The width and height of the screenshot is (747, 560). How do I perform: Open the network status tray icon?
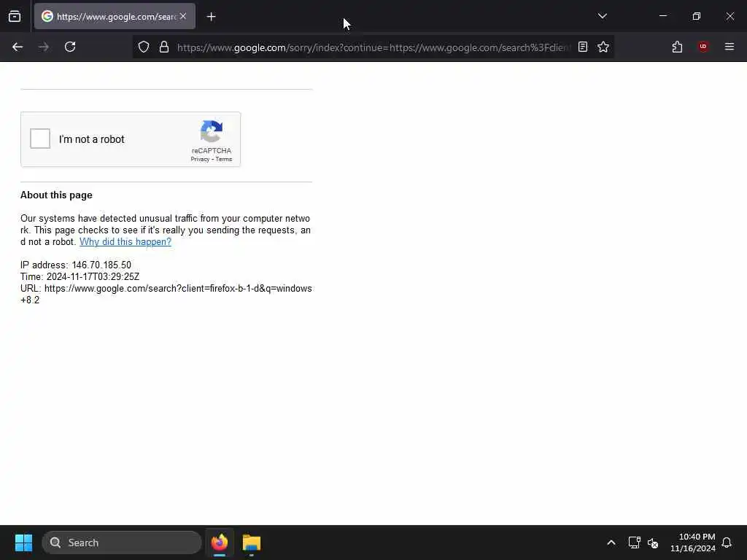(634, 542)
